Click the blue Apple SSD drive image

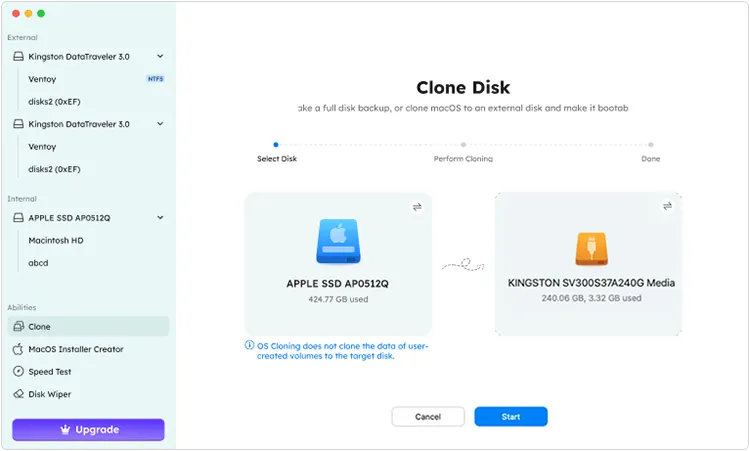[x=338, y=242]
